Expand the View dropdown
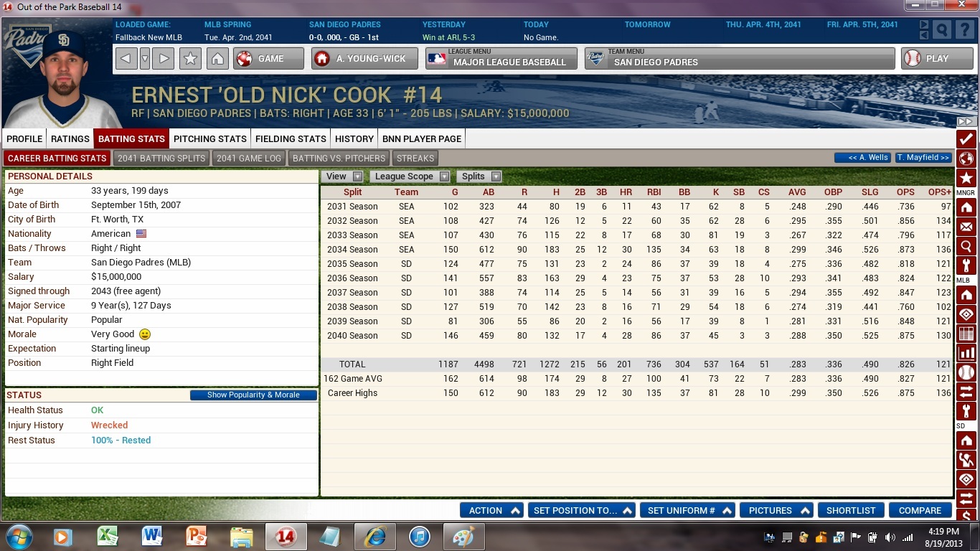The image size is (980, 551). 344,176
